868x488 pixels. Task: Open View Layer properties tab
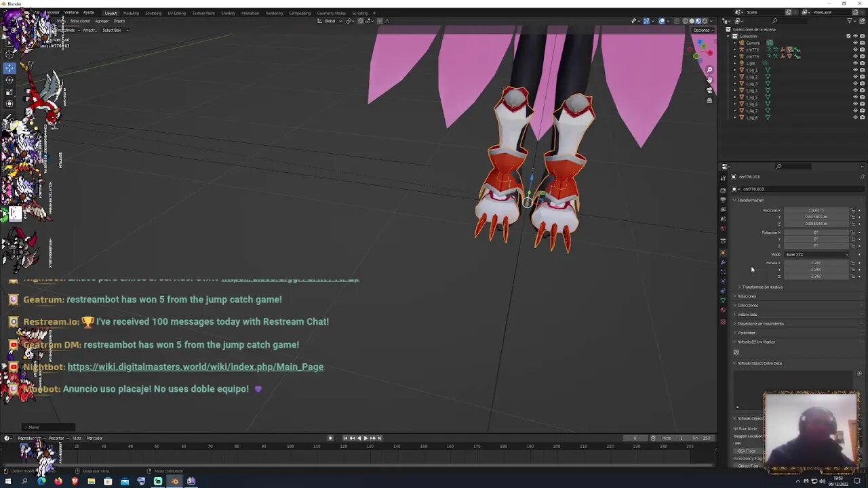tap(723, 209)
